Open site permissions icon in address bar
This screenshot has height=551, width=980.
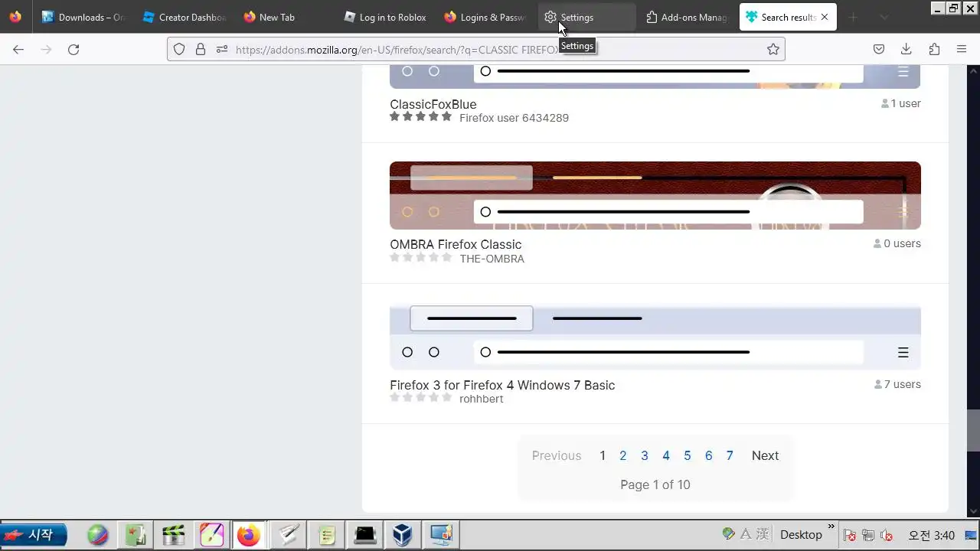click(x=222, y=49)
